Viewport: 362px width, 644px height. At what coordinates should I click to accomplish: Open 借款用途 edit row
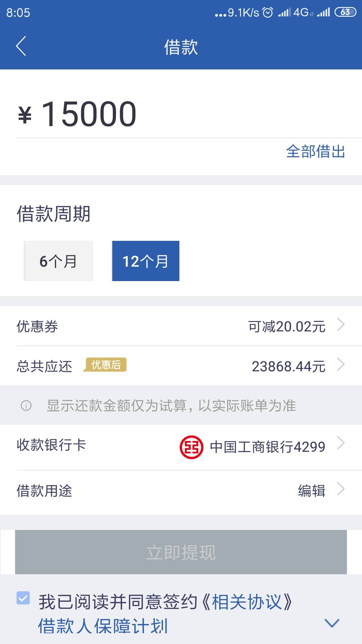coord(181,491)
